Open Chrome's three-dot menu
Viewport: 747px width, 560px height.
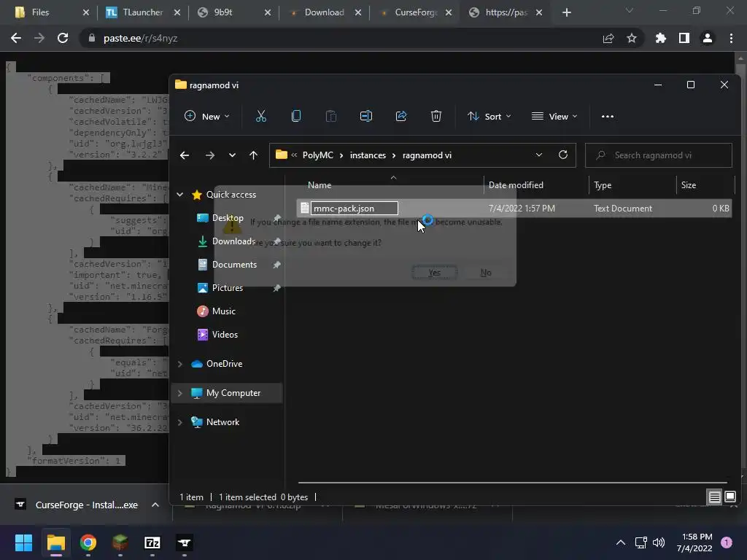coord(731,38)
